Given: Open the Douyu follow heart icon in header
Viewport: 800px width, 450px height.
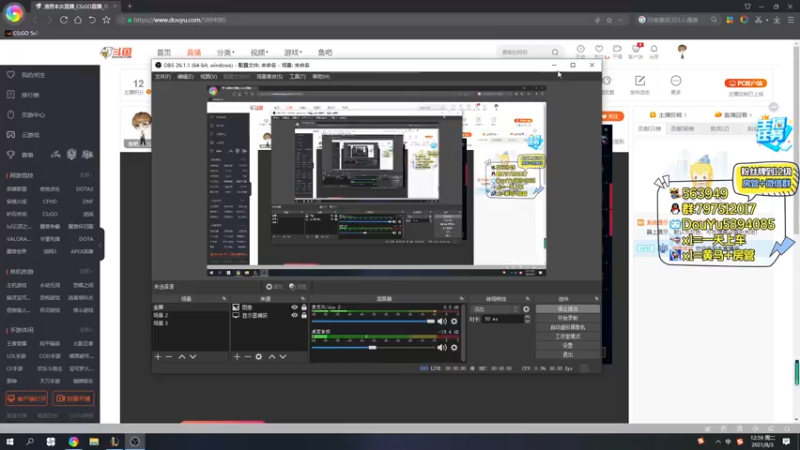Looking at the screenshot, I should point(599,49).
